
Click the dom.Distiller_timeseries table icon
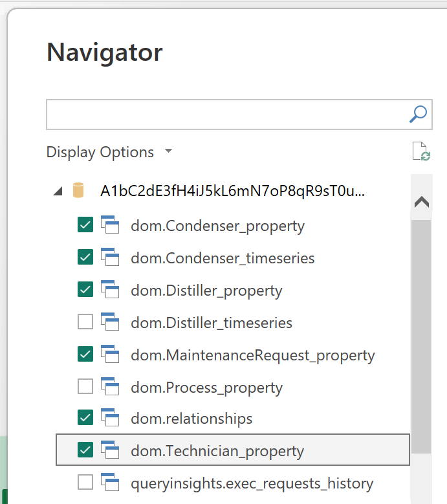coord(110,322)
